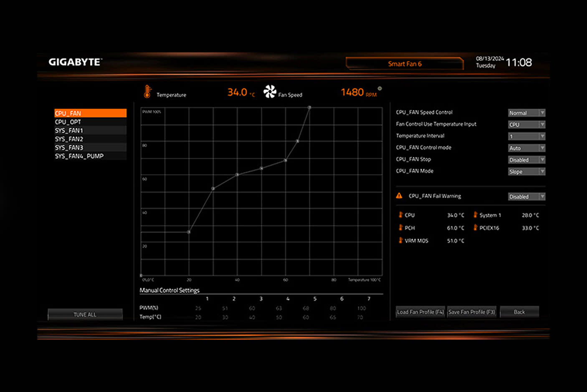The height and width of the screenshot is (392, 587).
Task: Open the Fan Control Use Temperature Input dropdown
Action: pyautogui.click(x=526, y=124)
